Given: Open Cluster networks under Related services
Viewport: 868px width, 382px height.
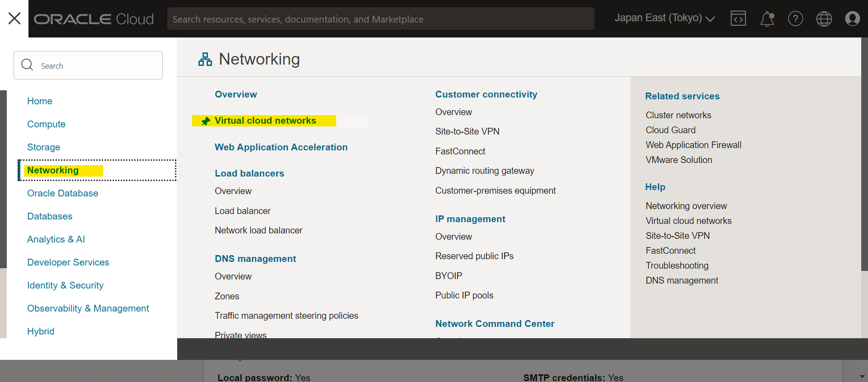Looking at the screenshot, I should pos(679,115).
